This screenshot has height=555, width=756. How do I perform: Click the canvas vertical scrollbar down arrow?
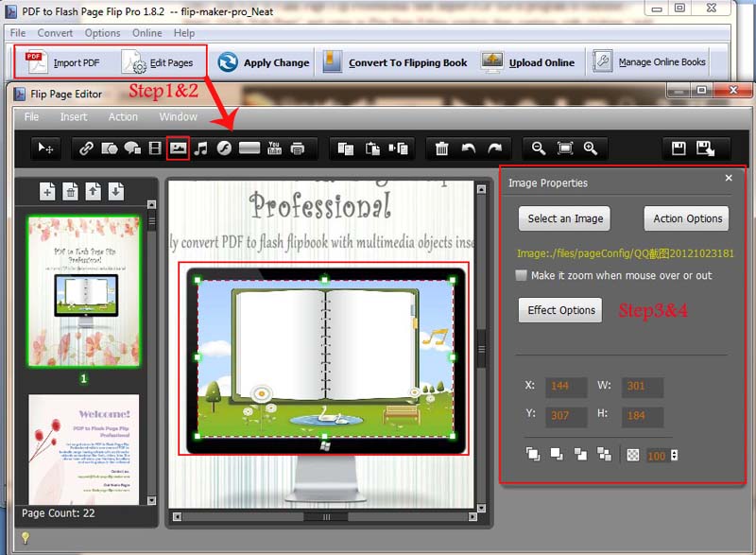481,508
